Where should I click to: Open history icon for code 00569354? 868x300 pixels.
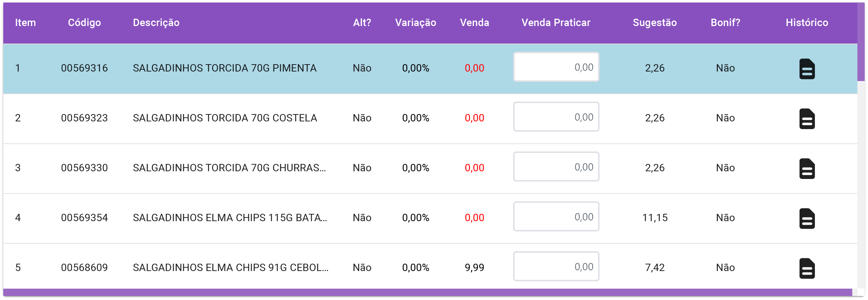tap(807, 218)
